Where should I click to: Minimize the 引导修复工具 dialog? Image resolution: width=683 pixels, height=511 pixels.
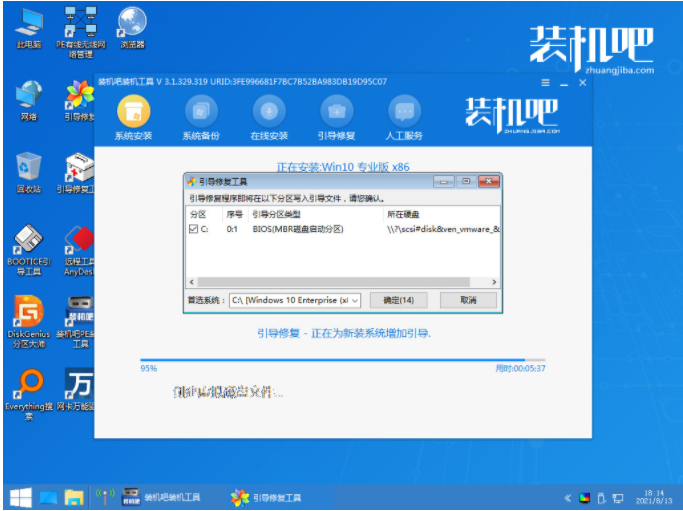(443, 182)
